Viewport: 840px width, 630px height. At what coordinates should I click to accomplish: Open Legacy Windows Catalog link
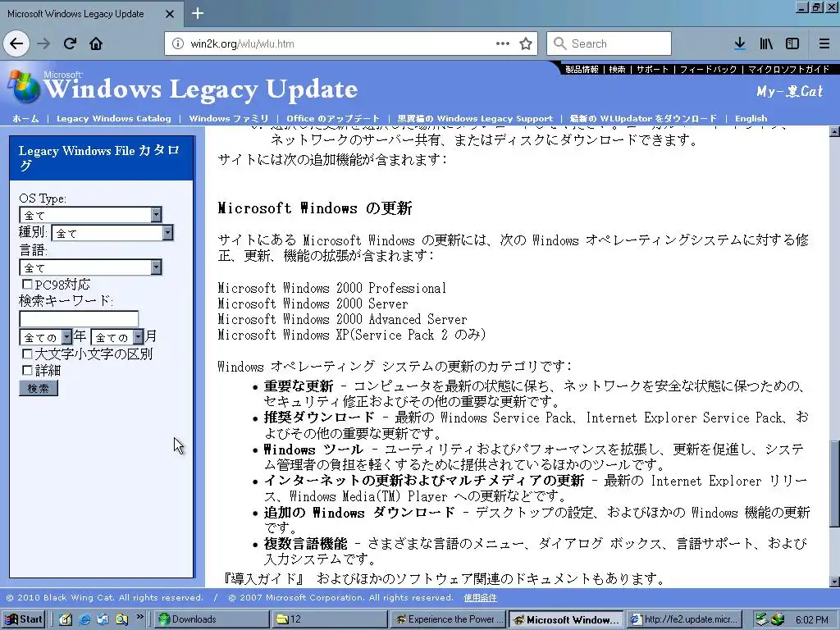click(x=113, y=118)
